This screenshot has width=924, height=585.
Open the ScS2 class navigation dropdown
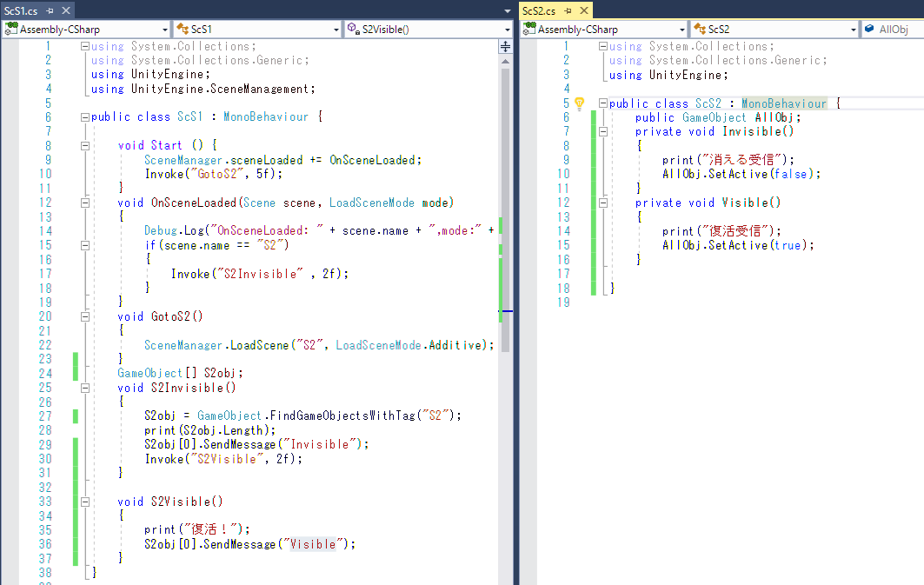(x=774, y=29)
